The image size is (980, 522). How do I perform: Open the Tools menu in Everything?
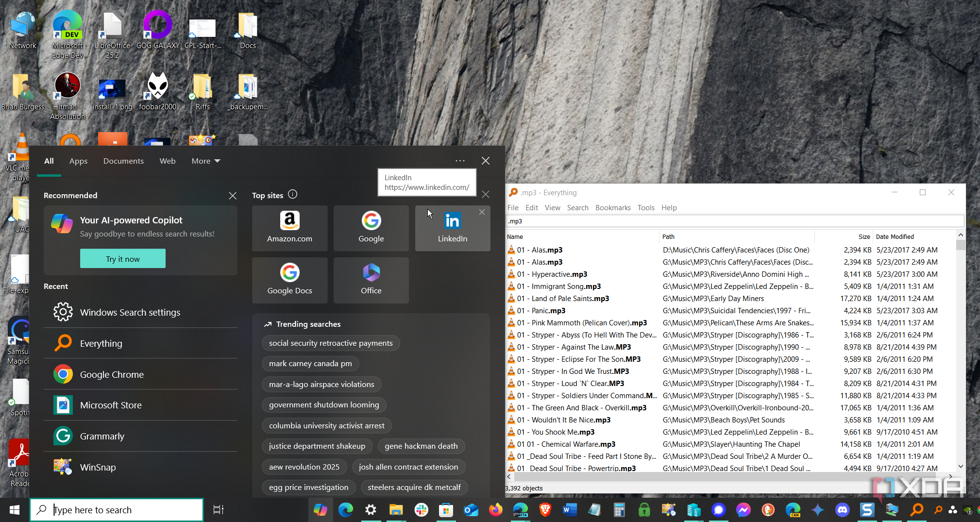click(x=646, y=207)
